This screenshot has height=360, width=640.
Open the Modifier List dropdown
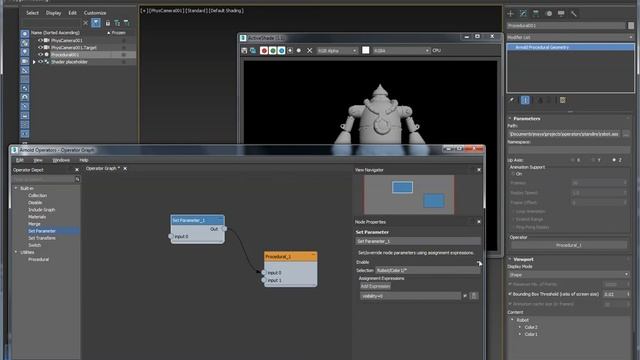click(570, 37)
